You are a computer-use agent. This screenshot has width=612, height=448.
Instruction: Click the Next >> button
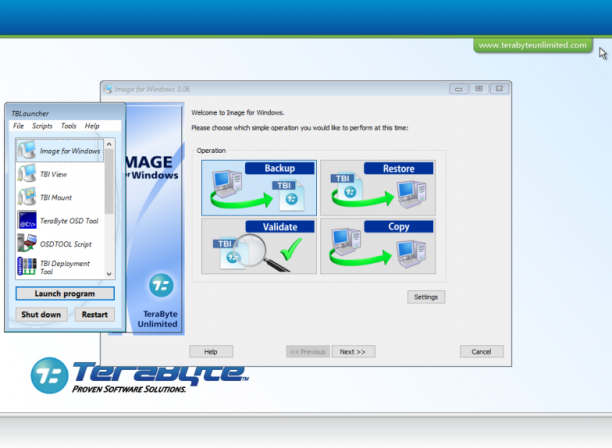point(353,352)
